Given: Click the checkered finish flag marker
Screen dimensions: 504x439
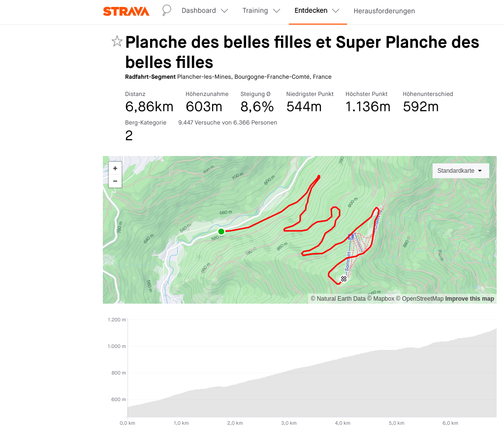Looking at the screenshot, I should (344, 279).
